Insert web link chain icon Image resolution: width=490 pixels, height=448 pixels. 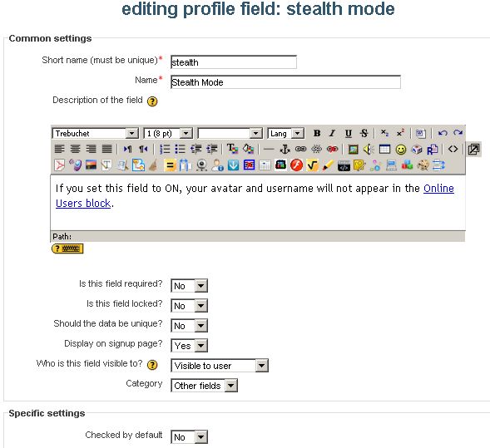click(x=300, y=150)
